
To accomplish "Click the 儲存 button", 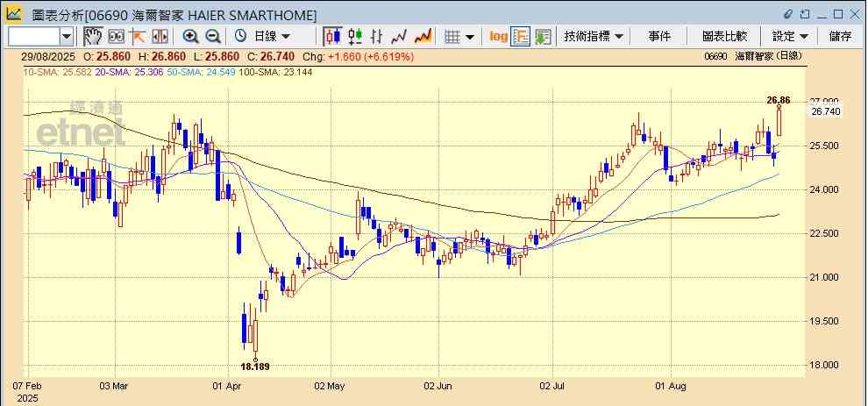I will (840, 37).
